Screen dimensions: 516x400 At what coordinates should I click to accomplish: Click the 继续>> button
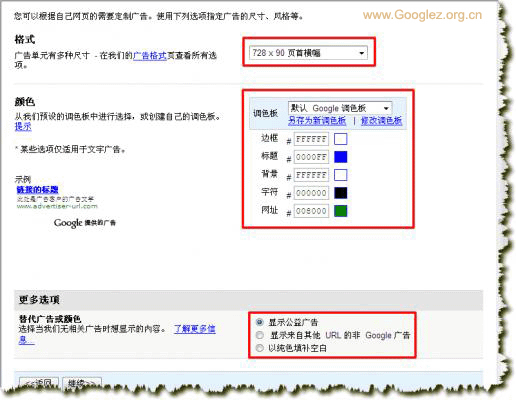[82, 383]
